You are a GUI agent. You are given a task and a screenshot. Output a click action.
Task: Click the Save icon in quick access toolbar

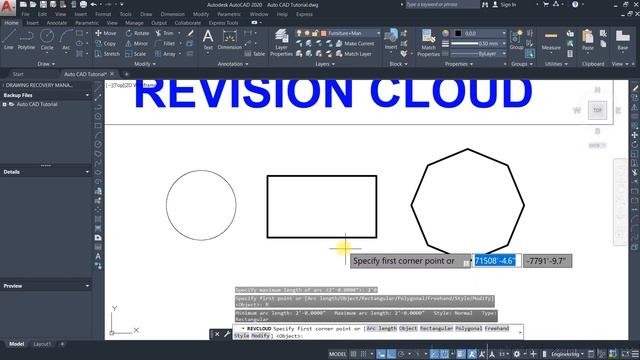point(43,4)
